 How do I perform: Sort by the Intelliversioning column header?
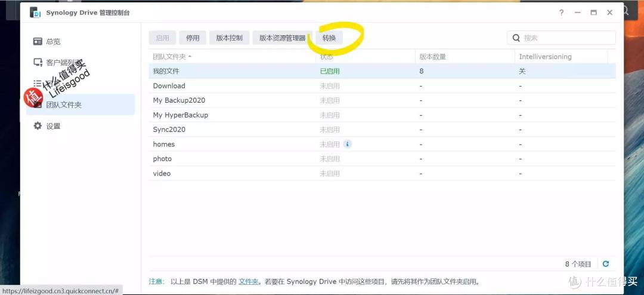(x=561, y=57)
